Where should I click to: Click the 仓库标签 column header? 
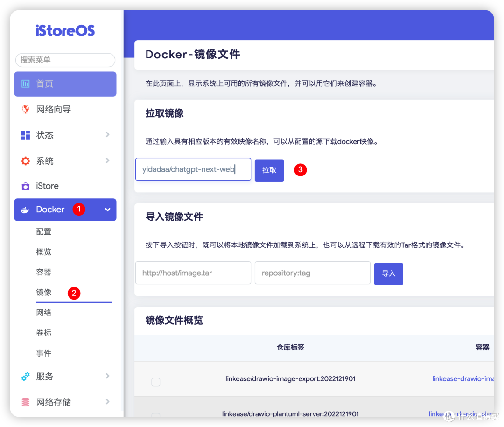tap(291, 348)
